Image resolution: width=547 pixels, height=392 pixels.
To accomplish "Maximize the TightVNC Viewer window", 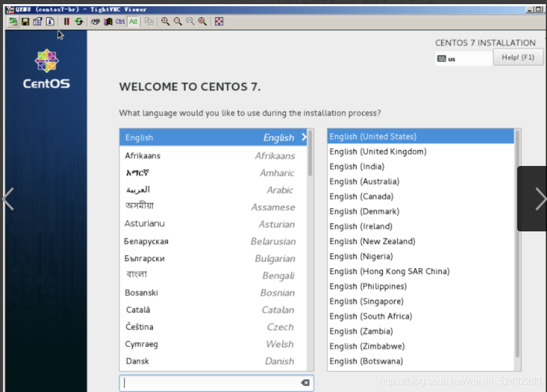I will [x=538, y=10].
